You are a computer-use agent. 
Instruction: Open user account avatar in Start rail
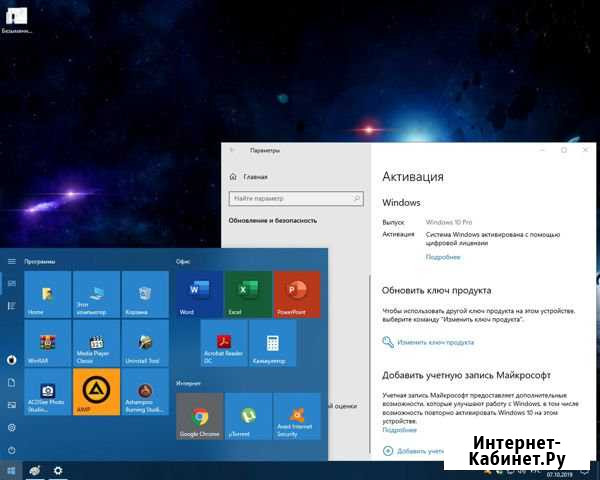(x=12, y=360)
